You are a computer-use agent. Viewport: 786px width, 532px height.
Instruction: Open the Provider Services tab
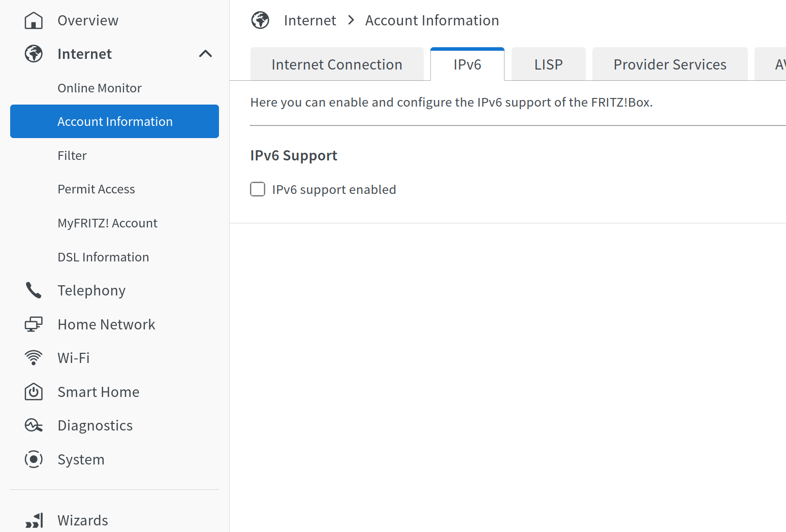click(670, 64)
